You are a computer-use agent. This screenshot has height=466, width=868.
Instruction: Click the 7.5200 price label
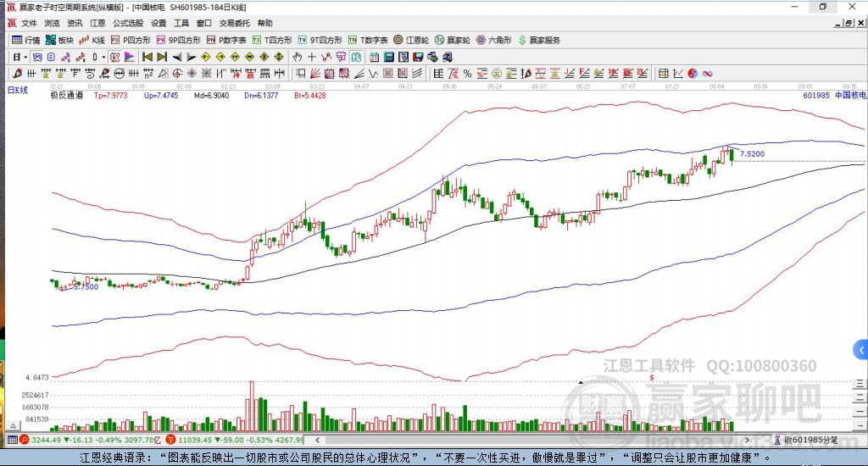pos(753,154)
